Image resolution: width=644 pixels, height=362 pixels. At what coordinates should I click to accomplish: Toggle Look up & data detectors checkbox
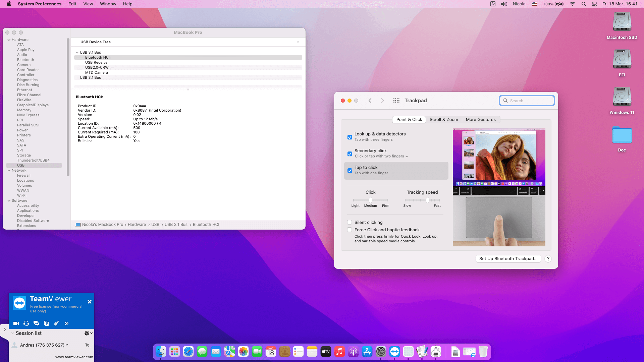coord(350,137)
